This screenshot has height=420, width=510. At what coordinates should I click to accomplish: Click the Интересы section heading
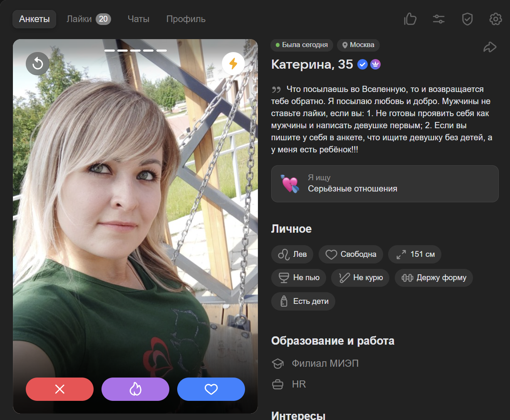tap(298, 415)
